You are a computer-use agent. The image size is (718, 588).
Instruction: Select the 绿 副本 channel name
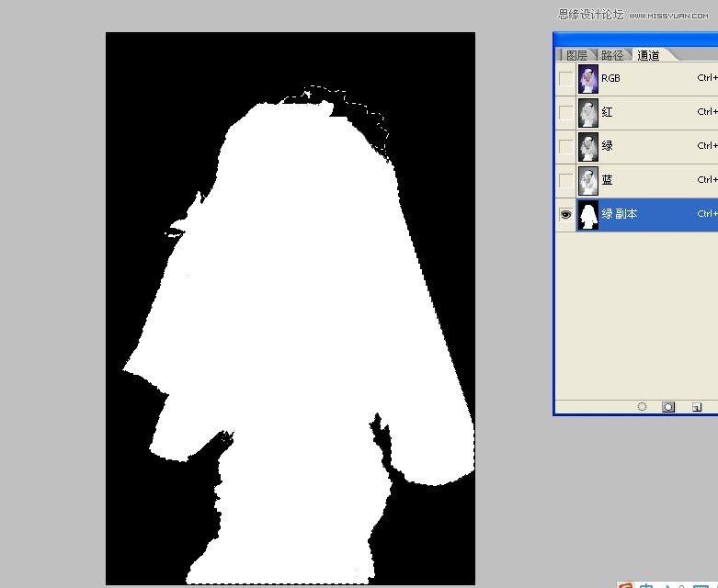point(620,214)
